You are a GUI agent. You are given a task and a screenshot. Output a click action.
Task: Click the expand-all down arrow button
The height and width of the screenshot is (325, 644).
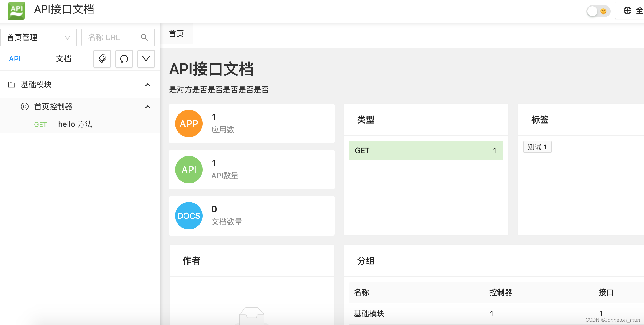[x=146, y=59]
